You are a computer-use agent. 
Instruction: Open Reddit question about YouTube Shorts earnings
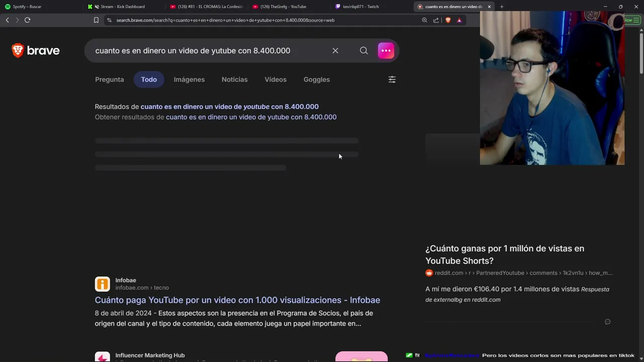[505, 254]
